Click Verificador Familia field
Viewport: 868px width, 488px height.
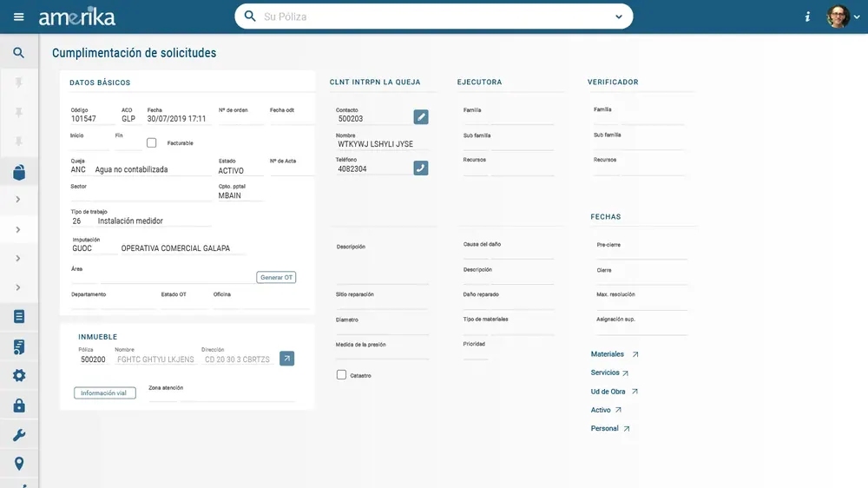(639, 117)
